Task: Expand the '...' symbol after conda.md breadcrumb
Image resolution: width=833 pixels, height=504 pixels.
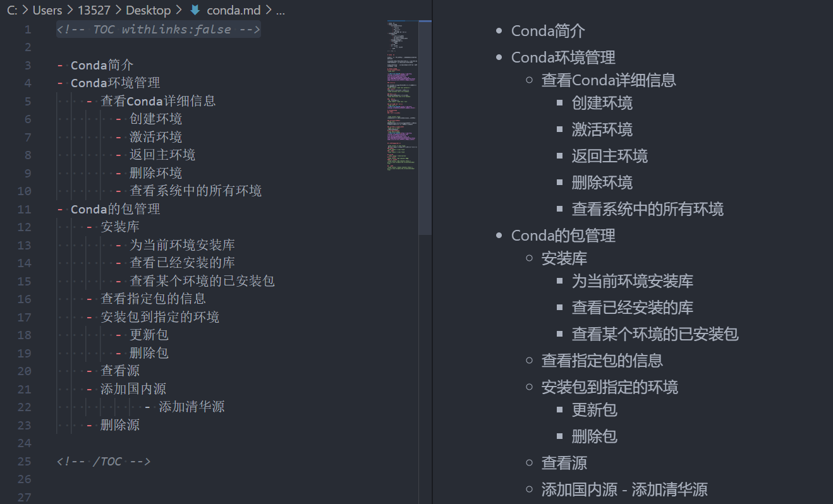Action: [280, 9]
